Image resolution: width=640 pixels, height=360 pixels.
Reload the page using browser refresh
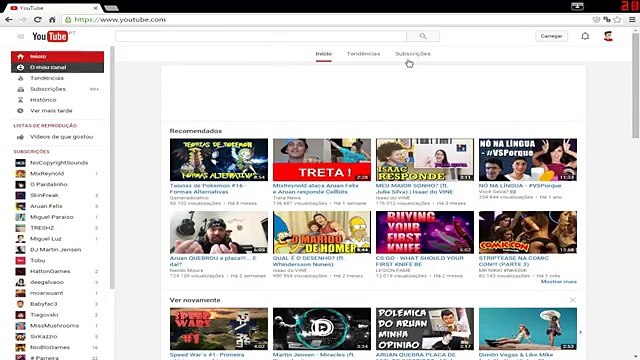click(38, 19)
